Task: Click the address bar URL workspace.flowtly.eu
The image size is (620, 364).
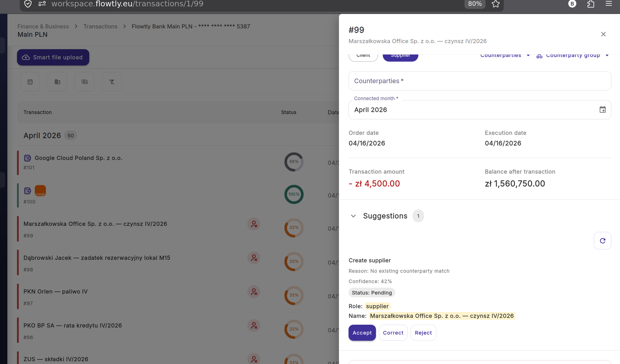Action: pos(127,4)
